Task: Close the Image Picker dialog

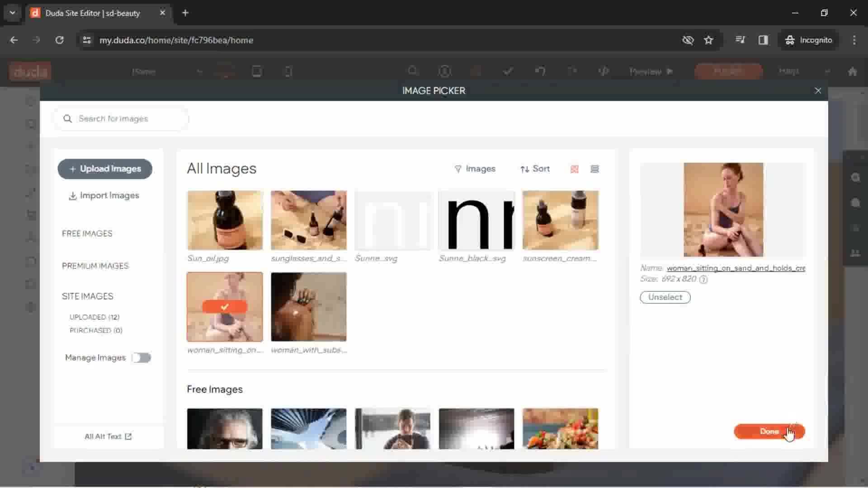Action: (818, 91)
